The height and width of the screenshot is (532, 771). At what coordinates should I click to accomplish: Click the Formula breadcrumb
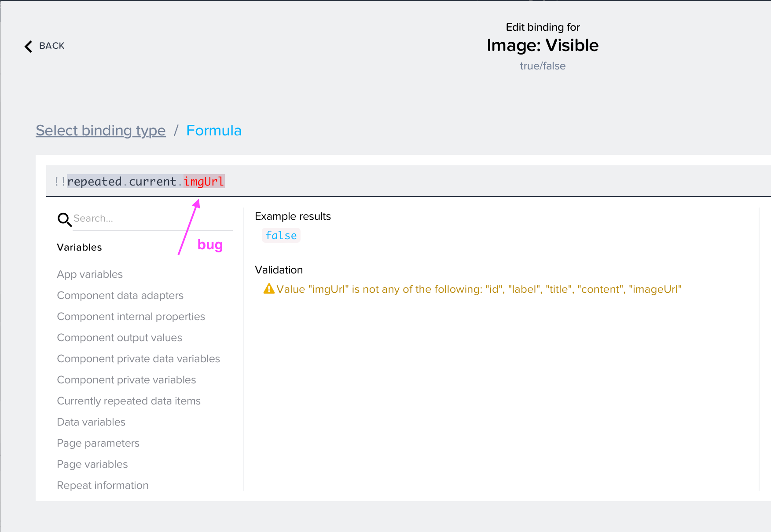[x=214, y=131]
